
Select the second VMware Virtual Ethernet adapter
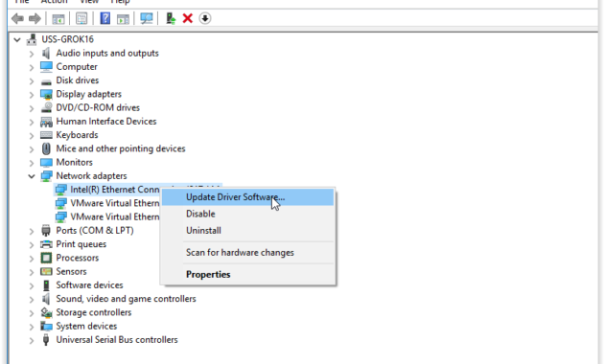coord(115,217)
